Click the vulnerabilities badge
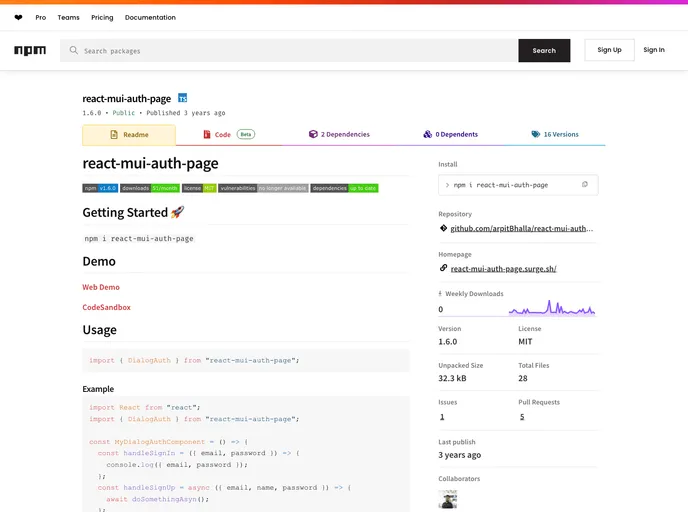The image size is (688, 512). [263, 188]
